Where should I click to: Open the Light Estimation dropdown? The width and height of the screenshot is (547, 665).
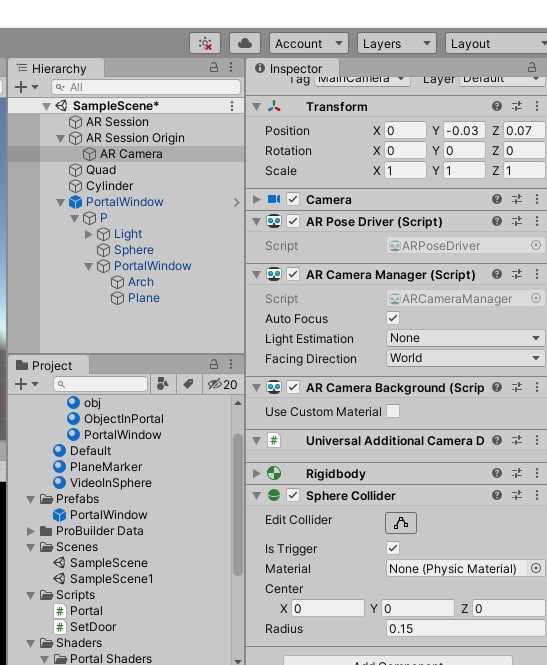(x=466, y=338)
